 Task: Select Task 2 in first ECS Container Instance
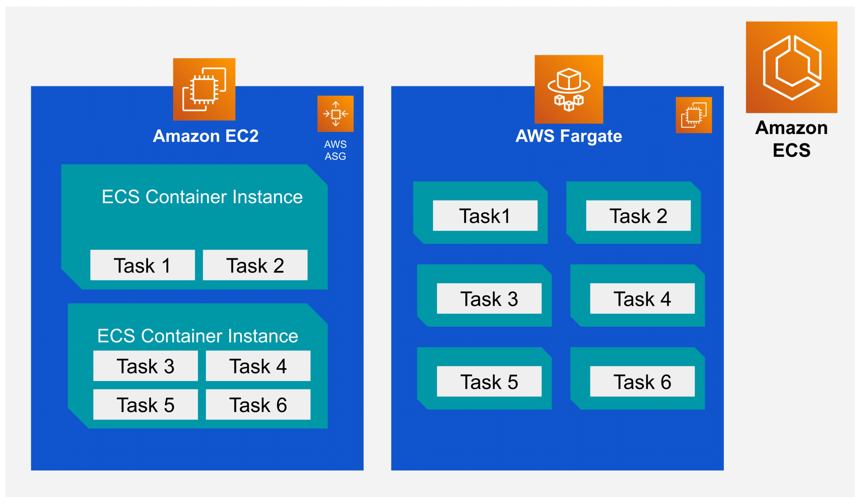click(x=255, y=265)
